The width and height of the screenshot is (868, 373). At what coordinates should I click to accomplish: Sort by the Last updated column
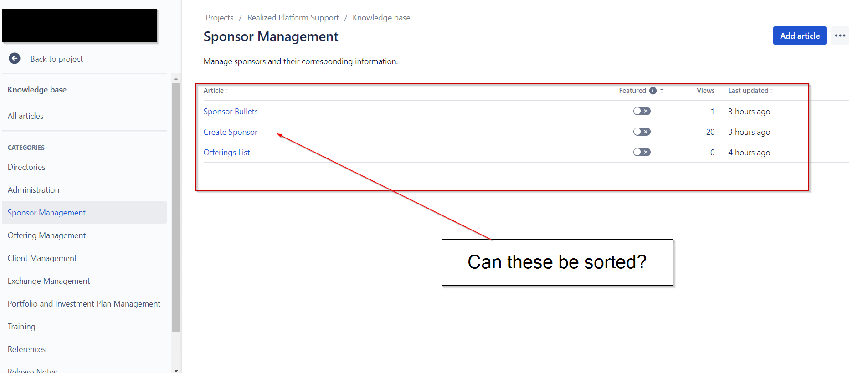click(x=750, y=91)
